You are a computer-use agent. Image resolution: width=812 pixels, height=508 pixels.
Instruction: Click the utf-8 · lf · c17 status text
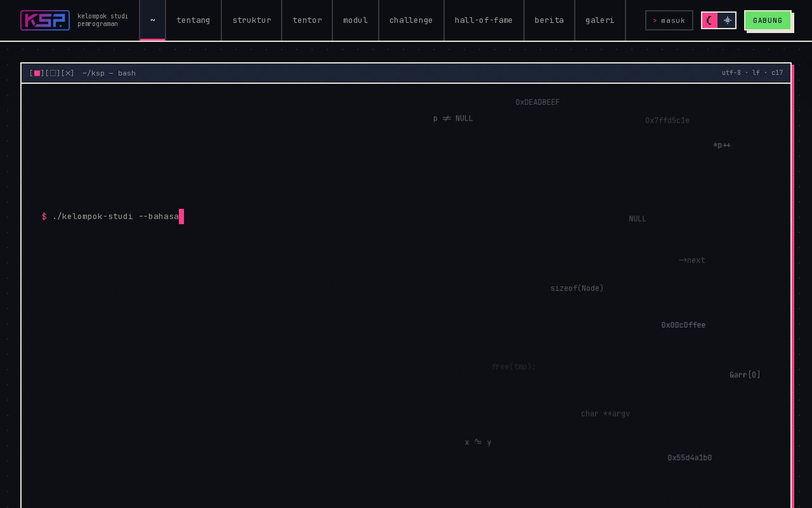point(752,73)
